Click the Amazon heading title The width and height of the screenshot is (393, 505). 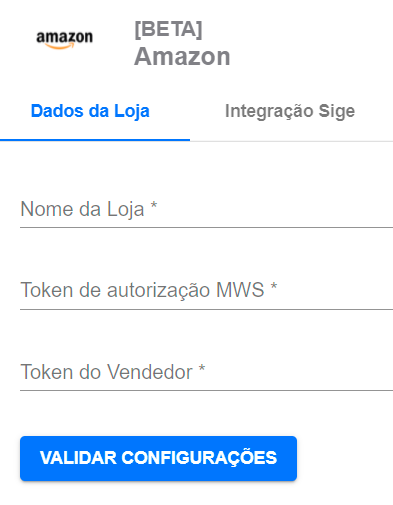[x=182, y=57]
